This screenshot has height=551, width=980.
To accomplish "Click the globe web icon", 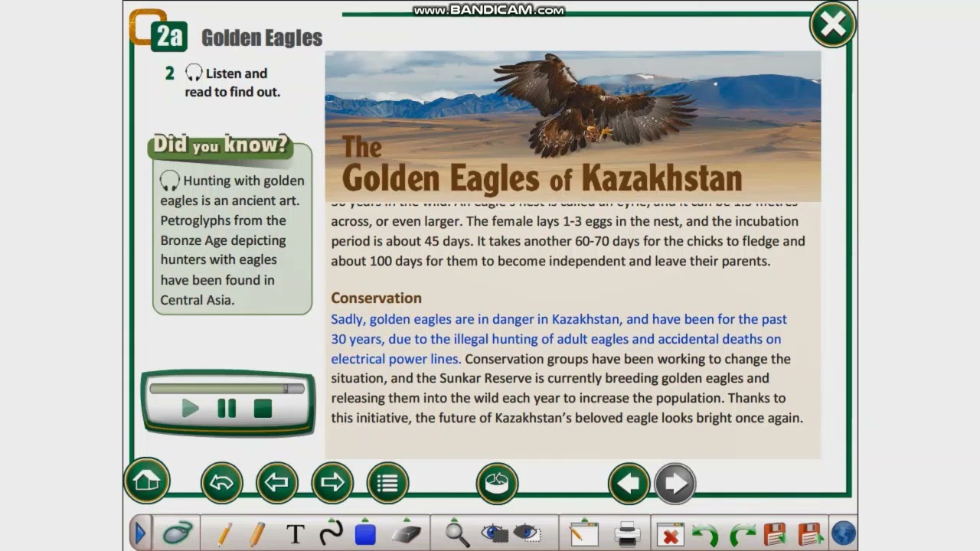I will [x=843, y=533].
